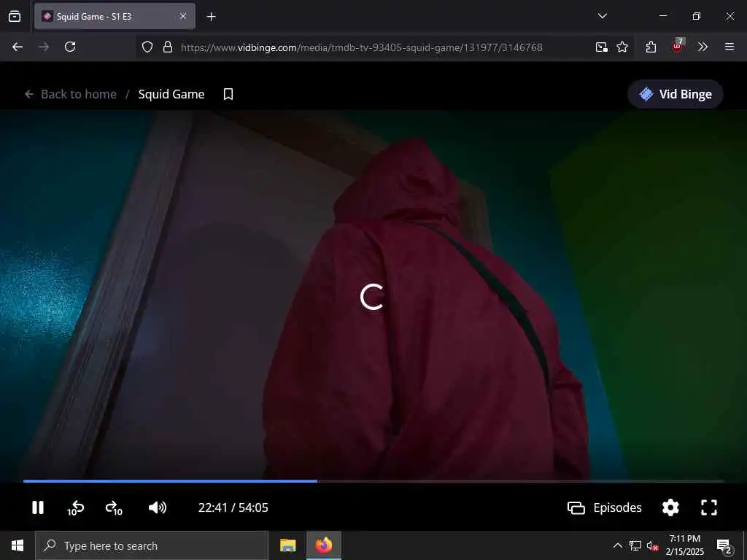Click the 22:41 / 54:05 time display
747x560 pixels.
[233, 507]
